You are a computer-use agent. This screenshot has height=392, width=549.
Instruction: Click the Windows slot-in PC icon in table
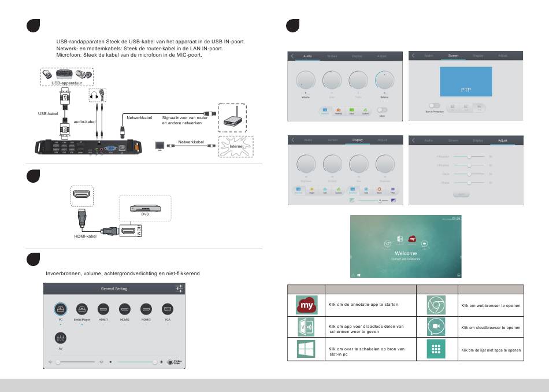click(306, 349)
